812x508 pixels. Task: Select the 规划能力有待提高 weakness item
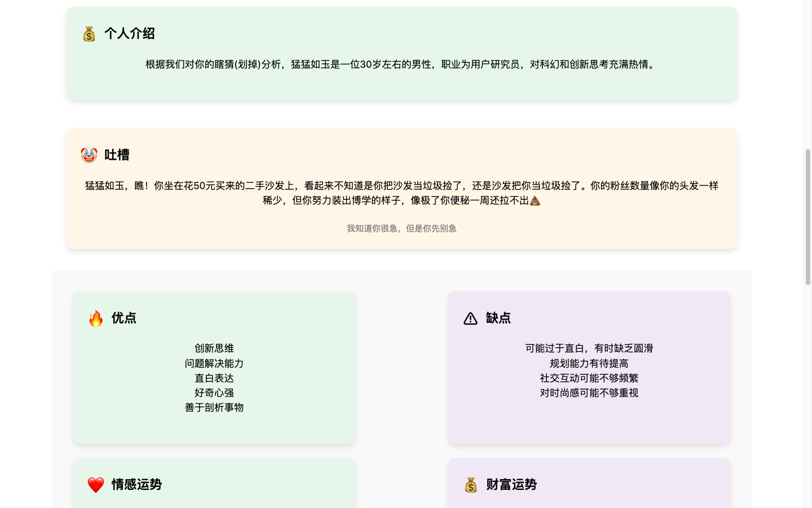point(589,363)
